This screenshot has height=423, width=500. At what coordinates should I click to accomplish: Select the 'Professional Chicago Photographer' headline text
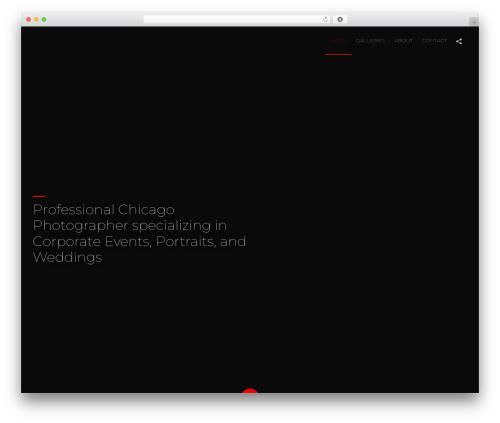pyautogui.click(x=139, y=233)
